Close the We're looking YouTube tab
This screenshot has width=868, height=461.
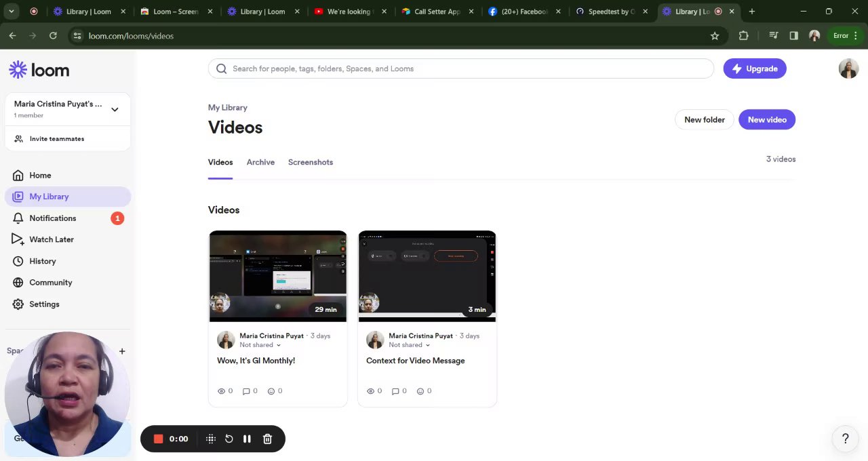pyautogui.click(x=384, y=12)
